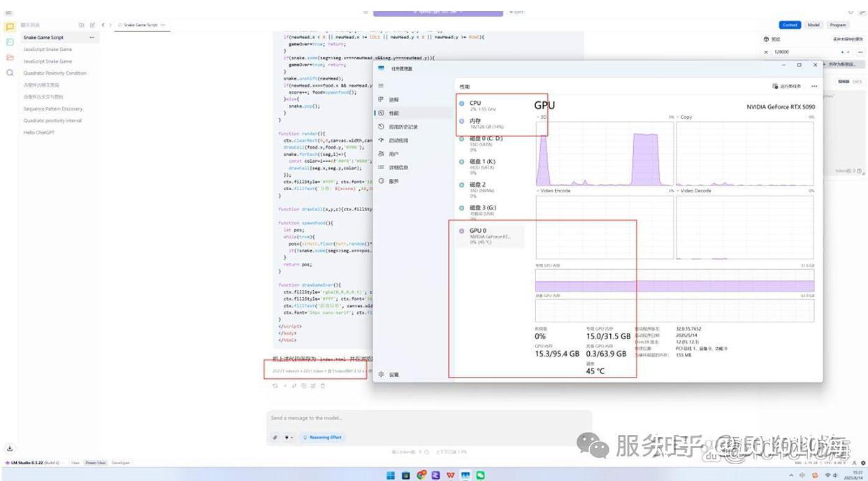Image resolution: width=868 pixels, height=481 pixels.
Task: Click the new chat pencil icon above chat list
Action: tap(92, 25)
